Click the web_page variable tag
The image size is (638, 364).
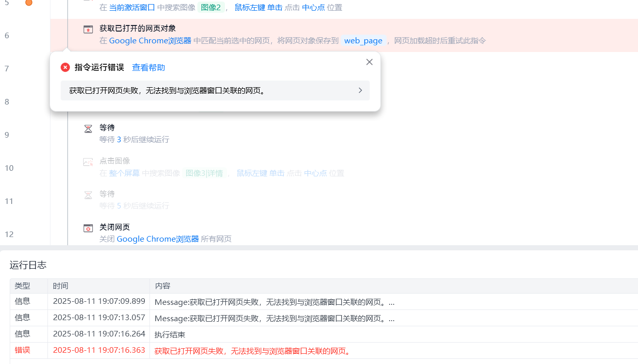pyautogui.click(x=363, y=40)
